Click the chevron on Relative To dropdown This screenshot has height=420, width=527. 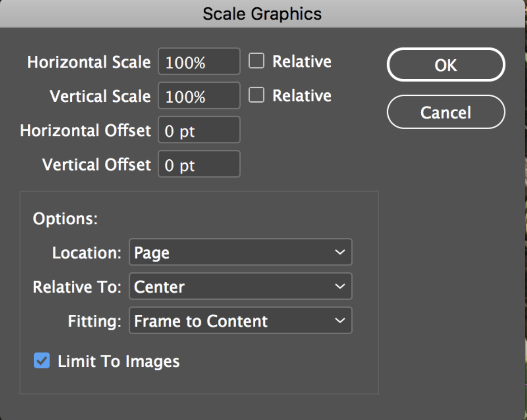[x=340, y=286]
